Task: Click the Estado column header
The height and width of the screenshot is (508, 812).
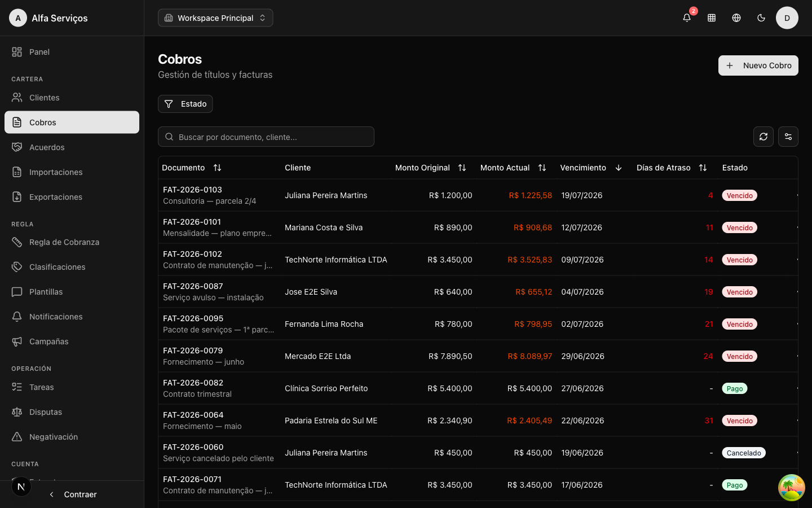Action: (735, 168)
